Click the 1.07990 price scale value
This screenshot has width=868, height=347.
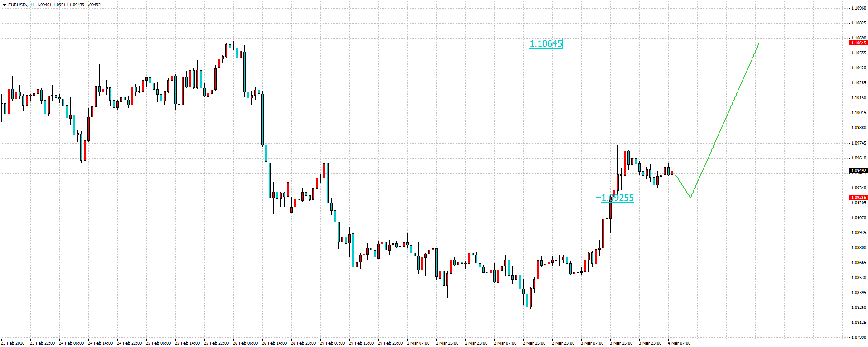tap(858, 337)
